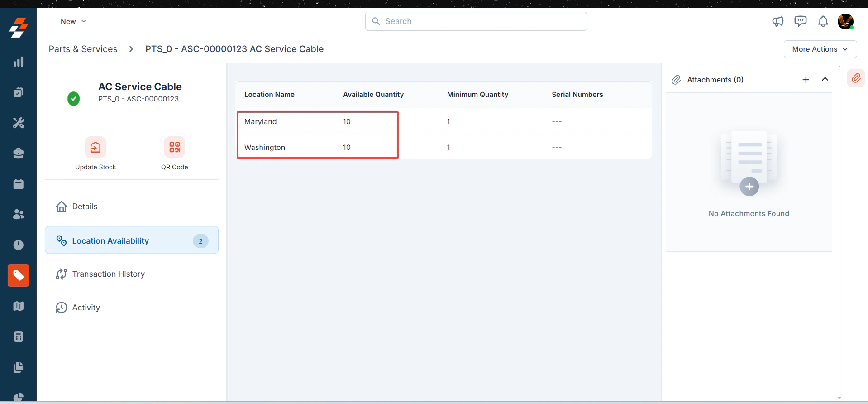Open the customers people sidebar icon
Image resolution: width=868 pixels, height=404 pixels.
tap(18, 214)
